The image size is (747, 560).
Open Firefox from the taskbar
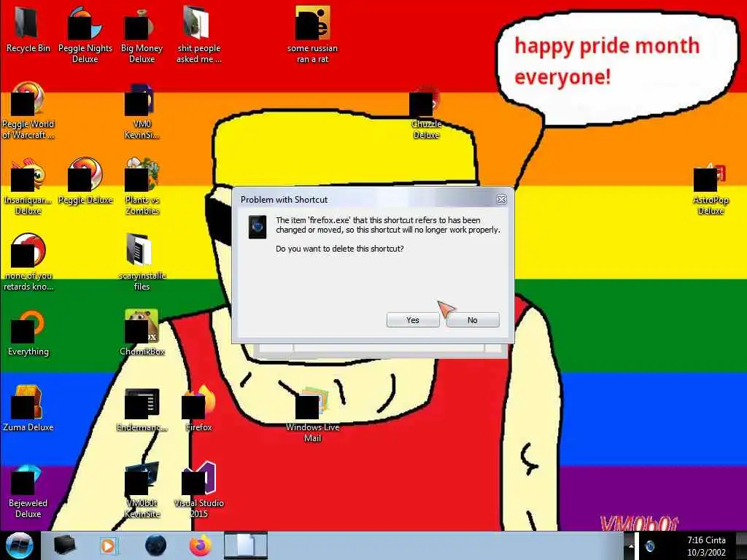[201, 545]
